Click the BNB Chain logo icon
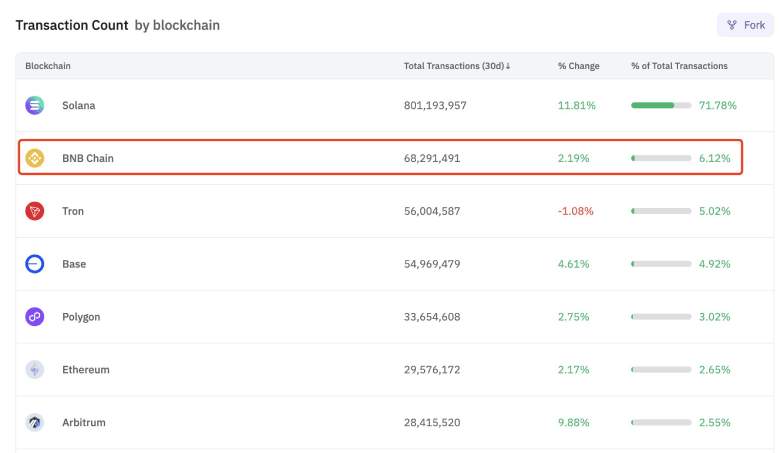Screen dimensions: 780x453 point(35,158)
